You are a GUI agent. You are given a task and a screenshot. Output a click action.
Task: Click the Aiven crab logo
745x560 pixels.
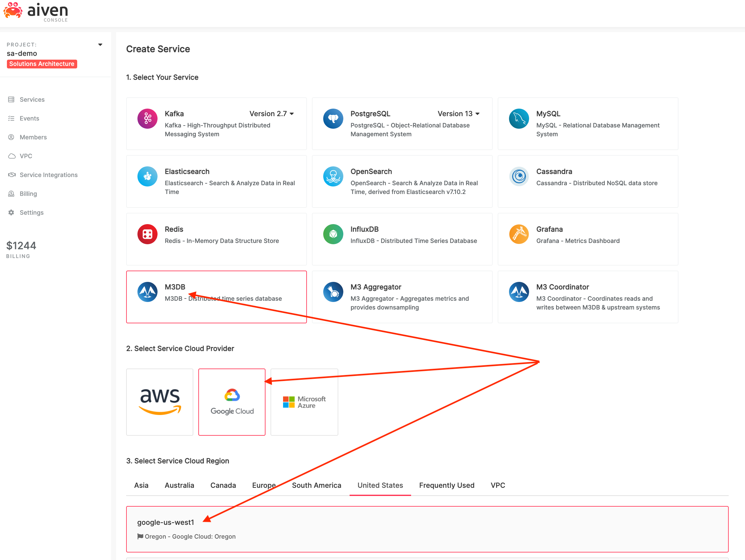[x=13, y=10]
